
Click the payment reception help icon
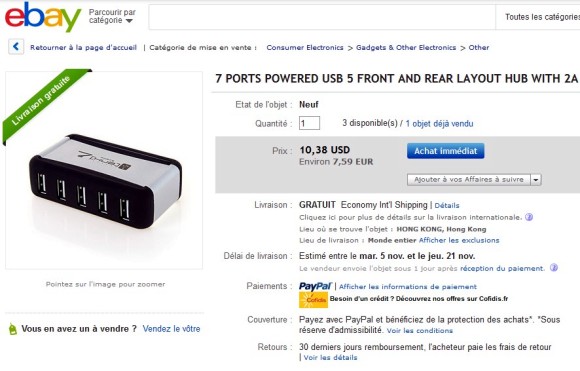click(553, 268)
